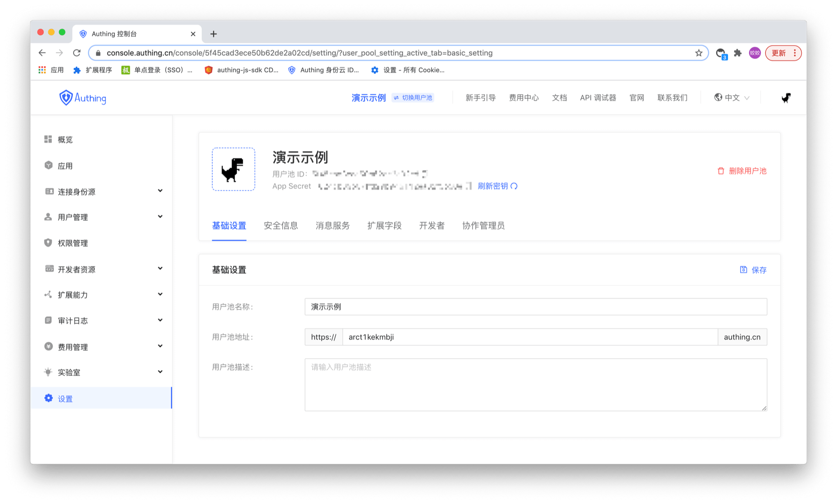The height and width of the screenshot is (504, 837).
Task: Open the 中文 language dropdown
Action: 732,98
